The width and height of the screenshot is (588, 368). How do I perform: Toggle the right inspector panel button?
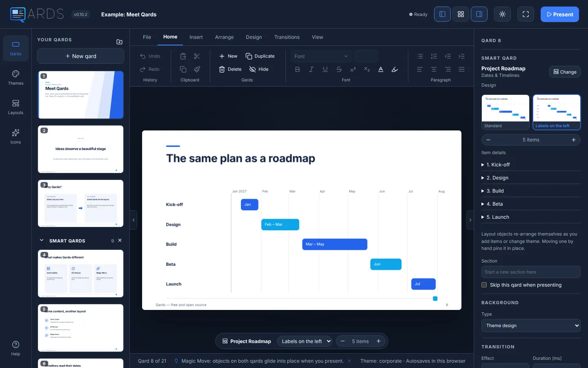[x=479, y=14]
